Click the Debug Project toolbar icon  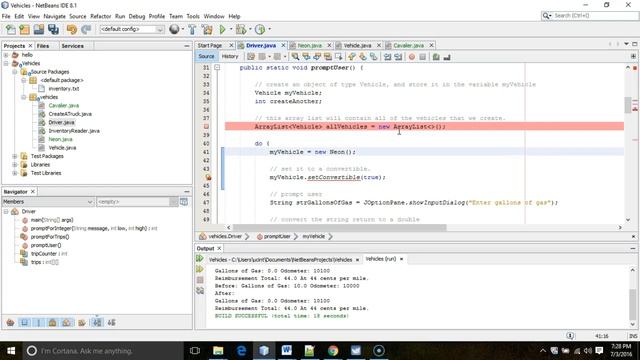coord(241,29)
